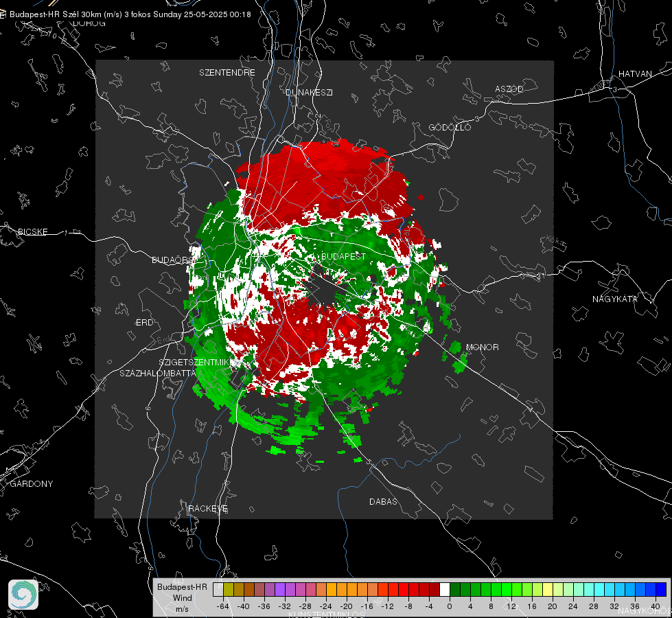Click the -12 tick label on the scale
672x618 pixels.
(387, 606)
